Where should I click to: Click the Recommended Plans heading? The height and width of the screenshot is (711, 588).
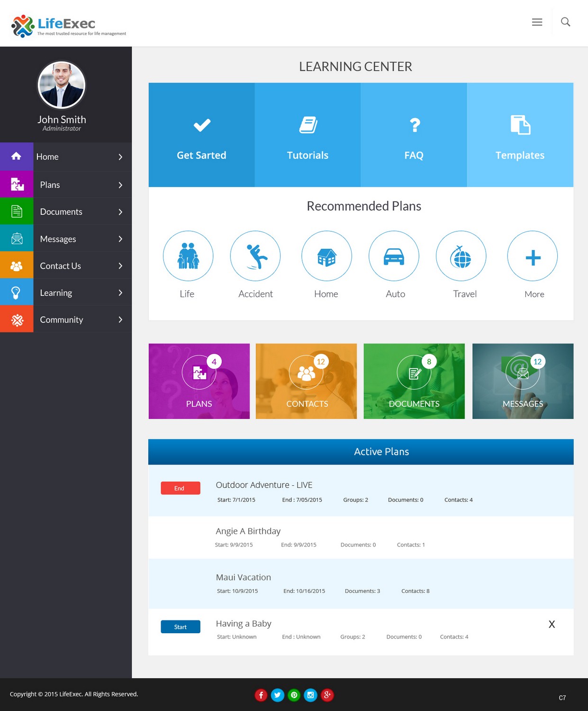364,206
